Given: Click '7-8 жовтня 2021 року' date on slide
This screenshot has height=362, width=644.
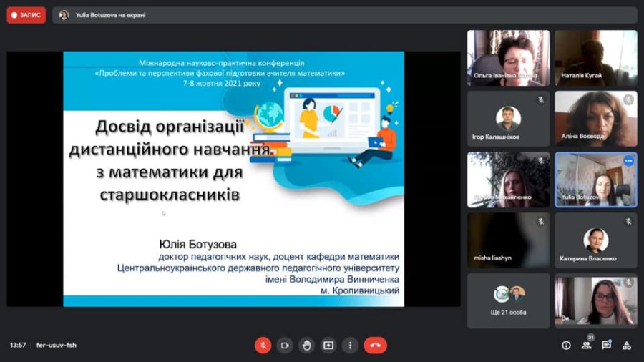Looking at the screenshot, I should point(221,83).
